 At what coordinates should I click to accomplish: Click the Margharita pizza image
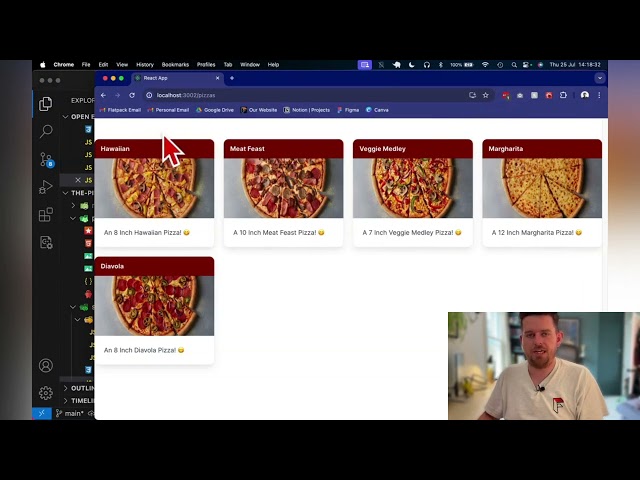tap(542, 188)
